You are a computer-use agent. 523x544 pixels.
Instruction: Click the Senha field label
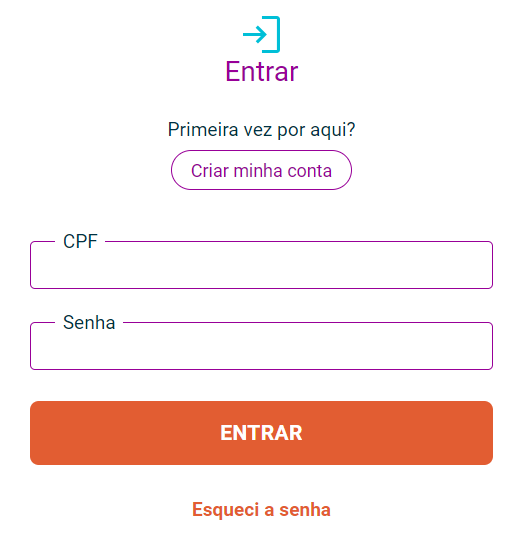coord(89,322)
